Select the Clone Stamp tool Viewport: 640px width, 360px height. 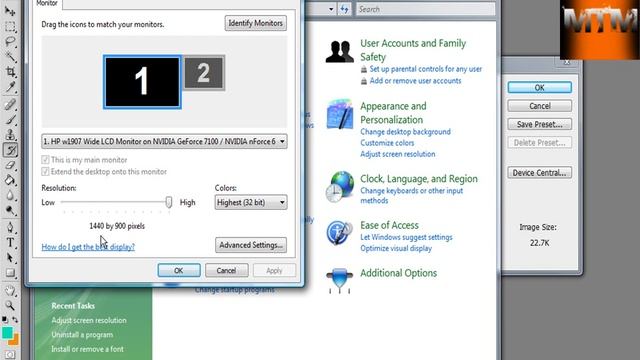click(10, 134)
